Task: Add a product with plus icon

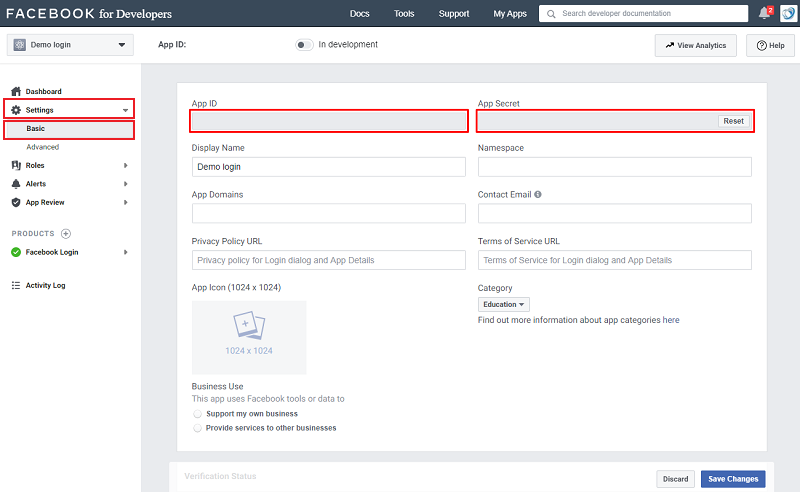Action: tap(66, 234)
